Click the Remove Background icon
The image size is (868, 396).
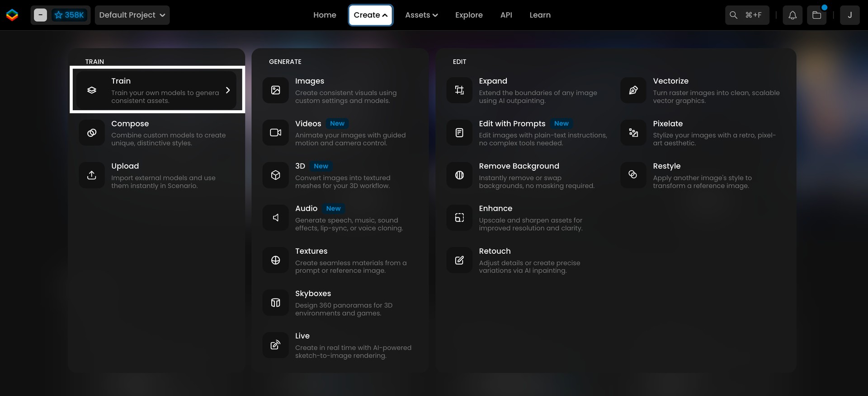click(459, 175)
